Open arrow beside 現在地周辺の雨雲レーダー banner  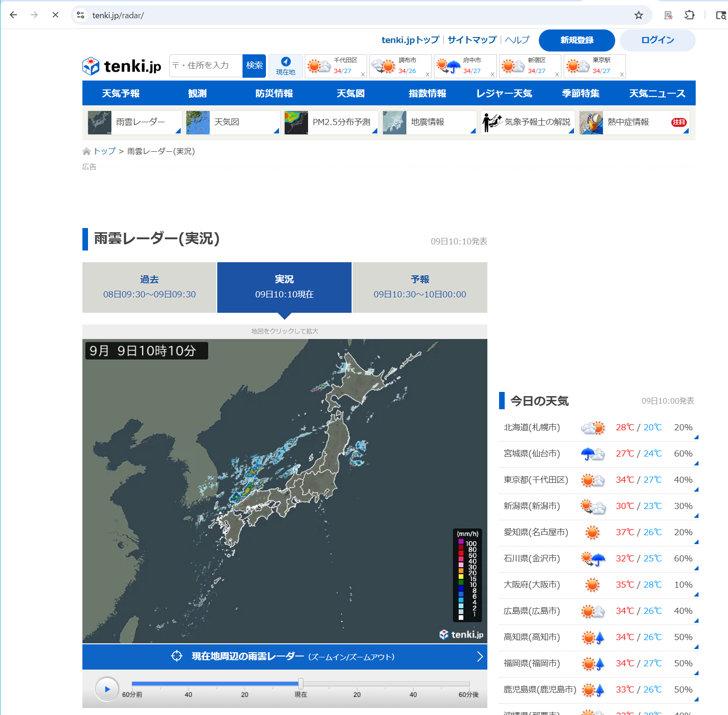pyautogui.click(x=479, y=656)
